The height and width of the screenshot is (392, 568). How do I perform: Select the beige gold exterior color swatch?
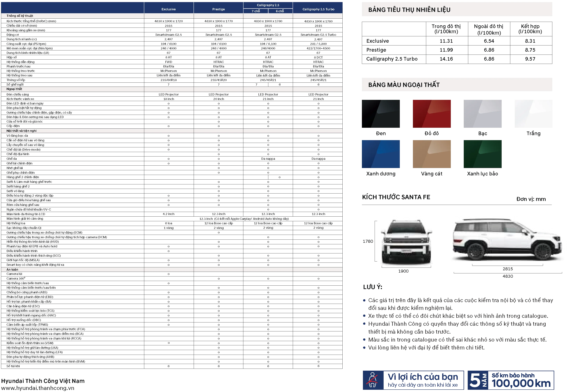[431, 154]
